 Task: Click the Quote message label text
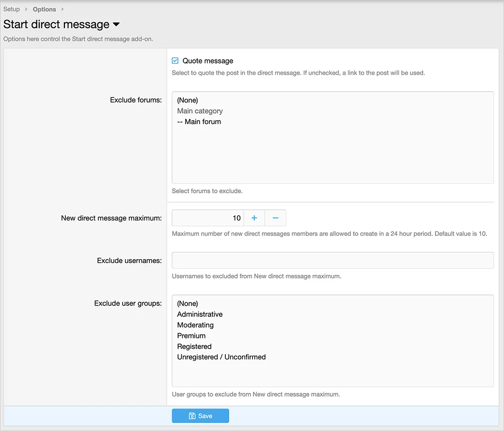208,61
